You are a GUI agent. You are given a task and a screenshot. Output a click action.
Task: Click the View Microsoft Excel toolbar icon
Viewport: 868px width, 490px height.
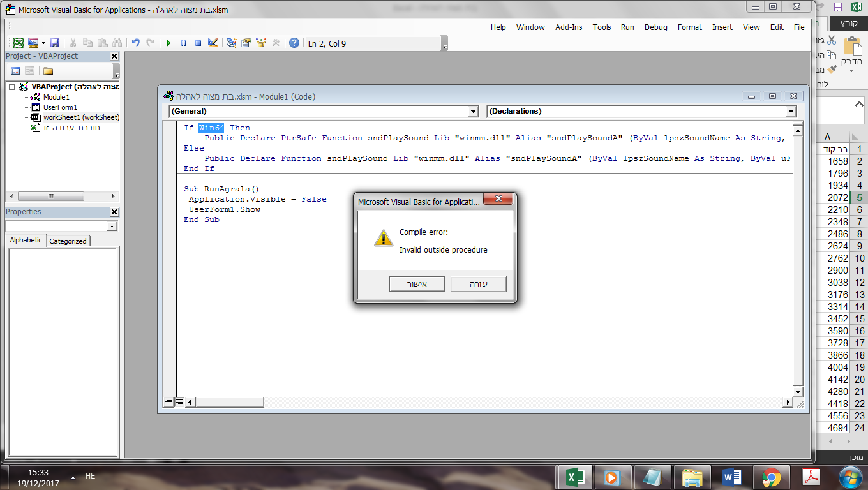tap(19, 43)
